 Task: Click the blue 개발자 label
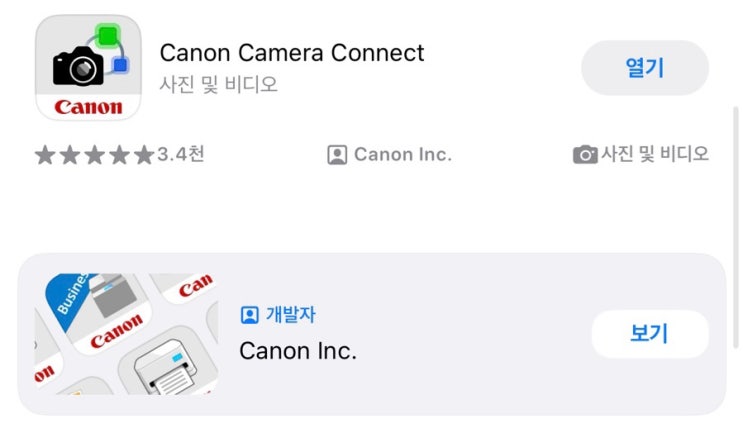point(290,315)
